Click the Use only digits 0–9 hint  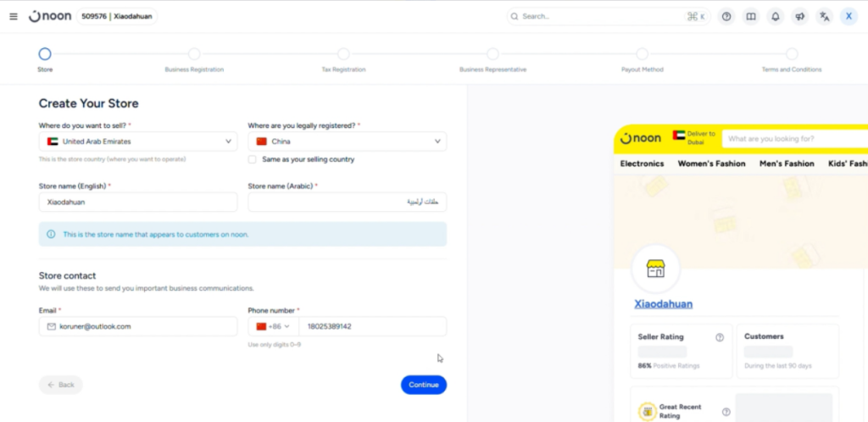275,345
